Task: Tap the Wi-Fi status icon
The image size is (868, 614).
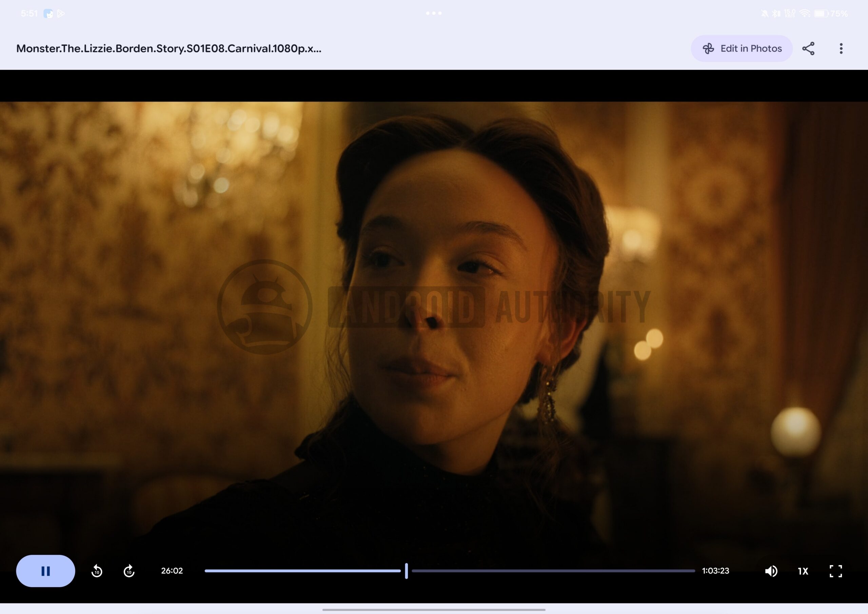Action: [805, 14]
